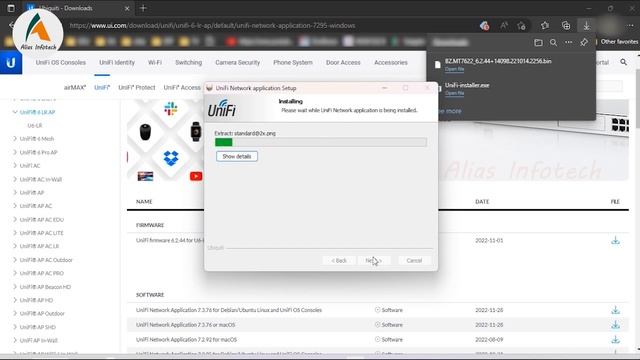Image resolution: width=640 pixels, height=360 pixels.
Task: Select U6-LR sub-item in sidebar
Action: tap(35, 125)
